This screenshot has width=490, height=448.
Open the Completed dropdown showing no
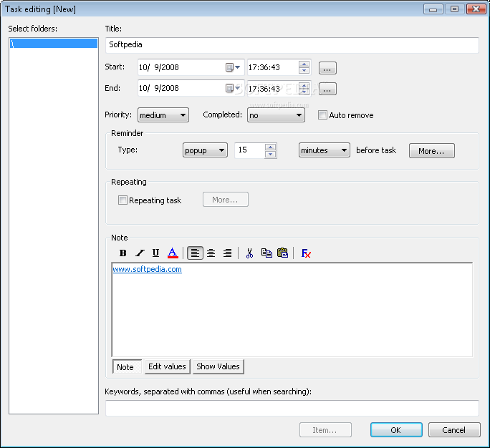click(276, 115)
